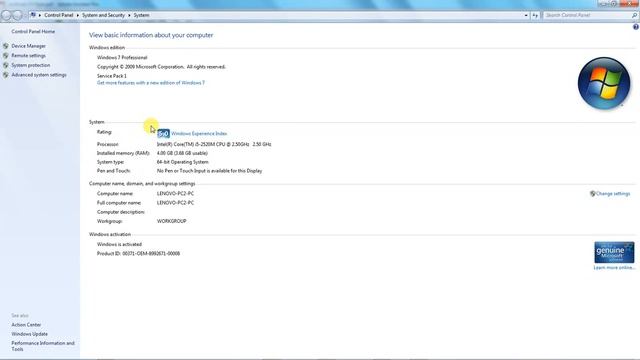The width and height of the screenshot is (640, 360).
Task: Open the help question mark icon
Action: tap(636, 27)
